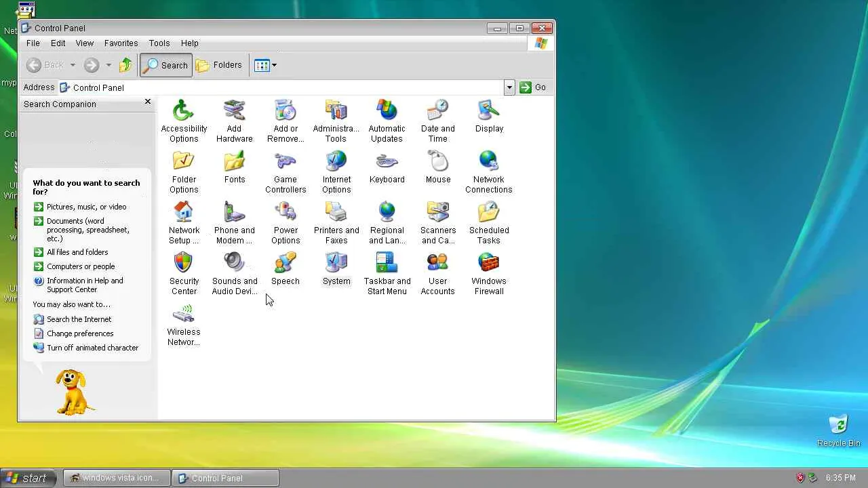The width and height of the screenshot is (868, 488).
Task: Search for Documents (word processing, spreadsheet)
Action: click(x=81, y=230)
